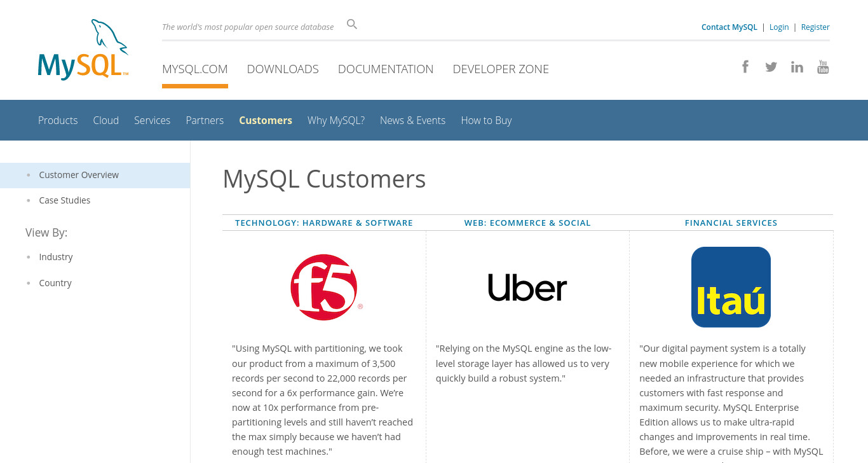Select the MYSQL.COM top tab
The height and width of the screenshot is (463, 868).
tap(195, 69)
